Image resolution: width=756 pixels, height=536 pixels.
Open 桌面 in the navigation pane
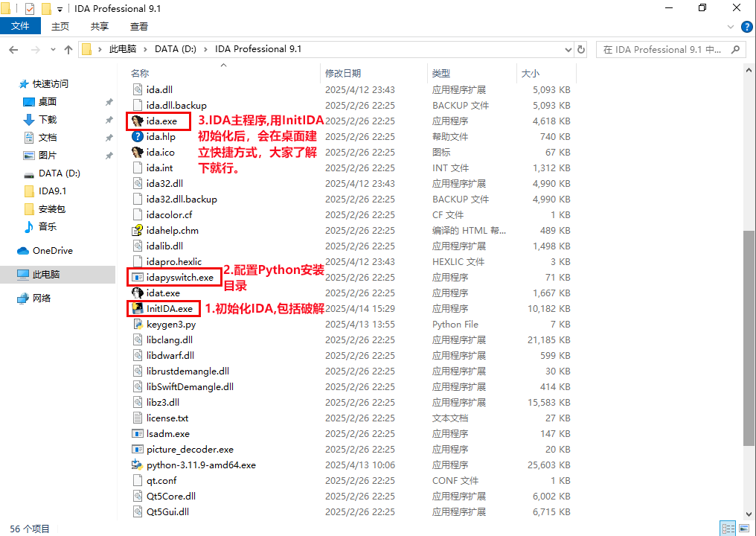pyautogui.click(x=48, y=102)
